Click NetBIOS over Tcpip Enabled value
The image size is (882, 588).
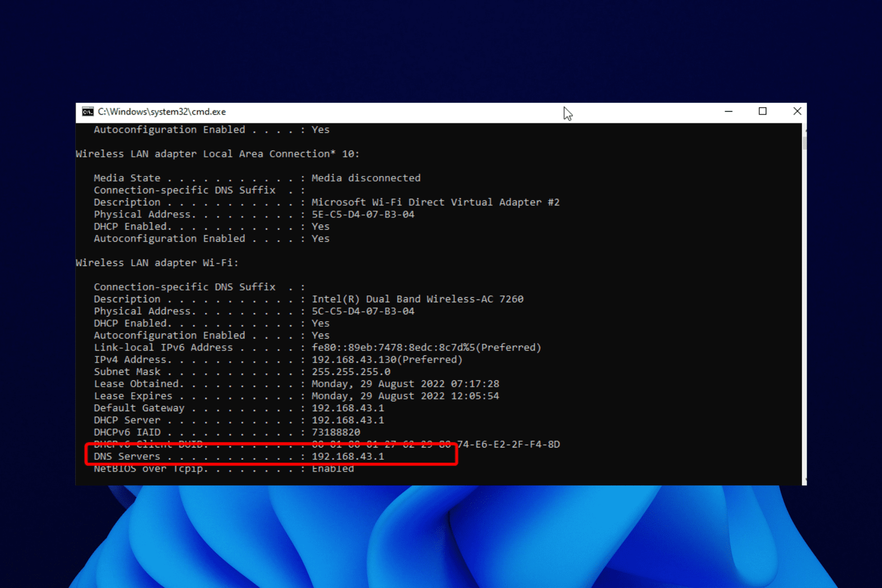333,469
